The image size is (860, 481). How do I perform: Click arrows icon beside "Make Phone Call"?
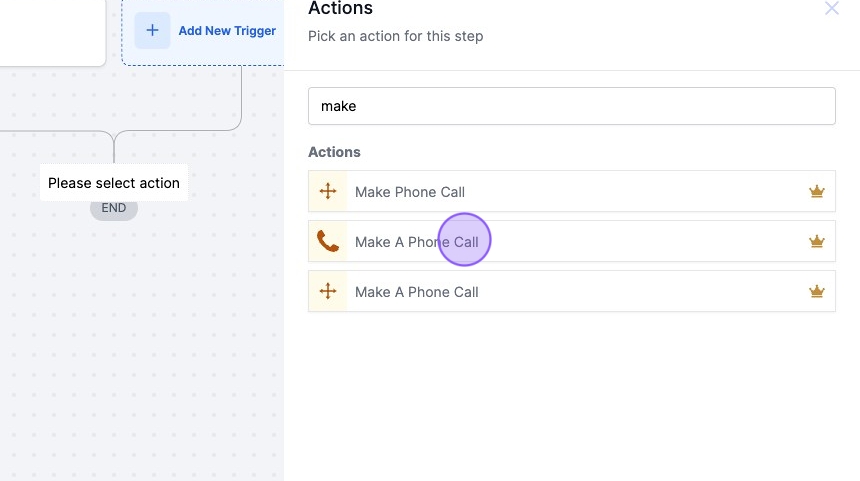pos(328,192)
